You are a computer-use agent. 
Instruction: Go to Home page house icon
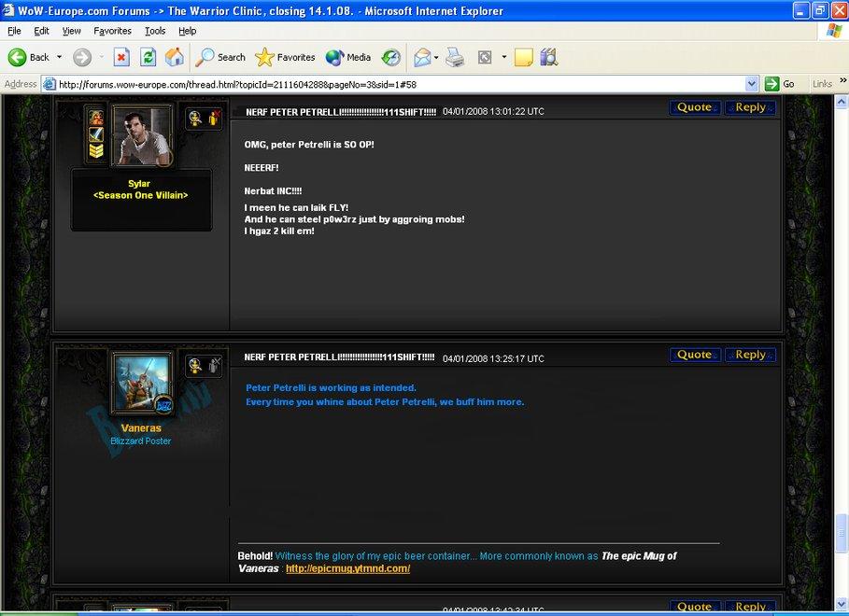175,57
